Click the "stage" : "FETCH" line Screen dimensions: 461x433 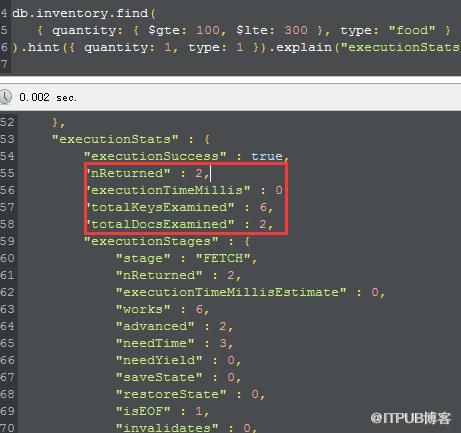point(186,258)
